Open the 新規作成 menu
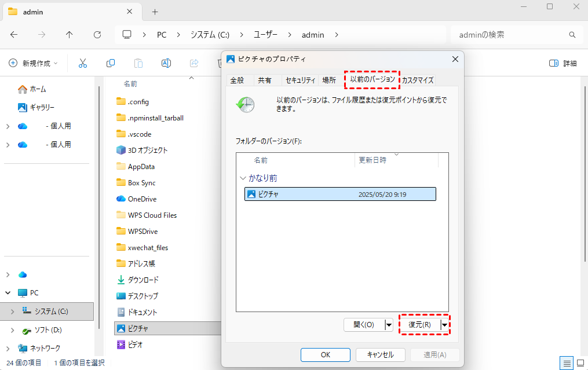The width and height of the screenshot is (588, 370). (34, 63)
